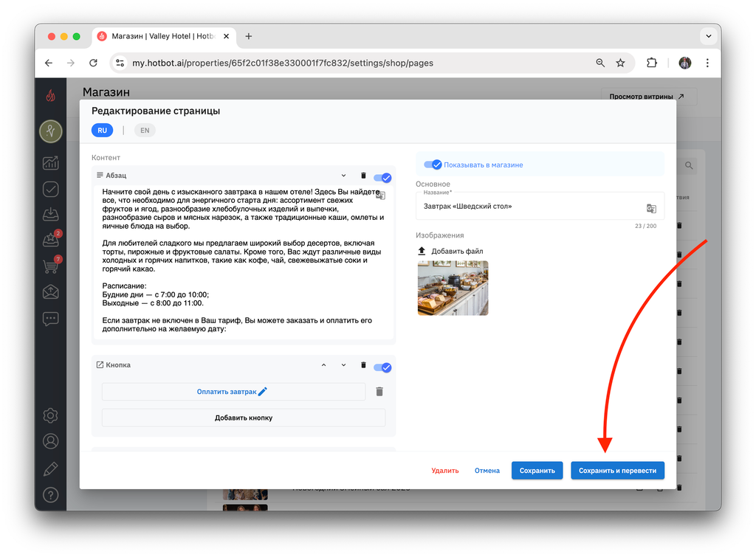Click the Сохранить button
The width and height of the screenshot is (756, 557).
(x=537, y=470)
